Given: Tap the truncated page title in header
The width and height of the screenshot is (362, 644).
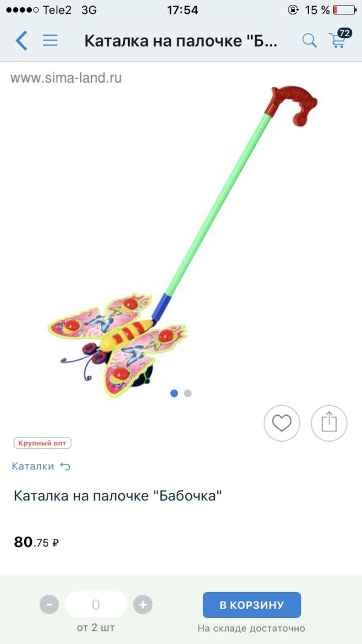Looking at the screenshot, I should point(181,40).
